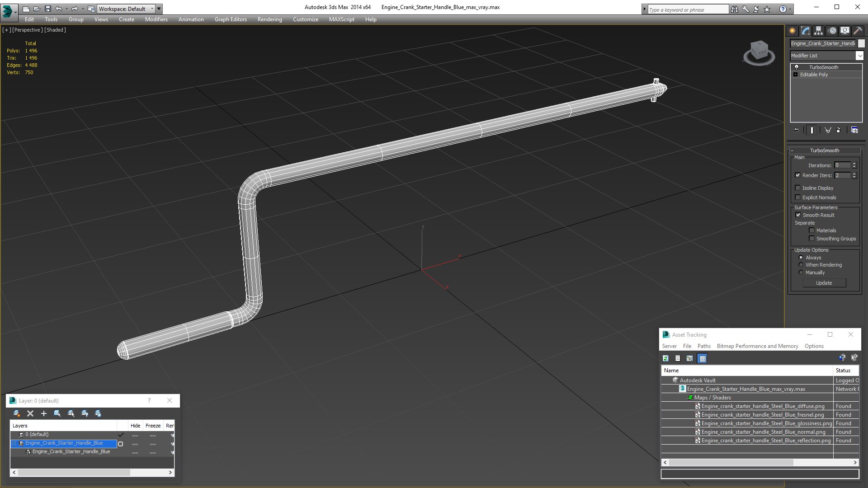Screen dimensions: 868x488
Task: Enable the Isoline Display checkbox
Action: (798, 188)
